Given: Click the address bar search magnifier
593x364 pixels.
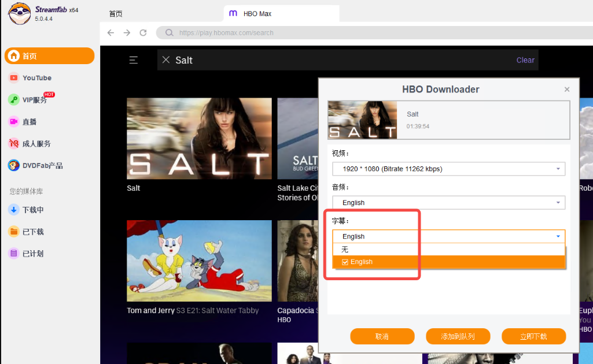Looking at the screenshot, I should click(169, 33).
